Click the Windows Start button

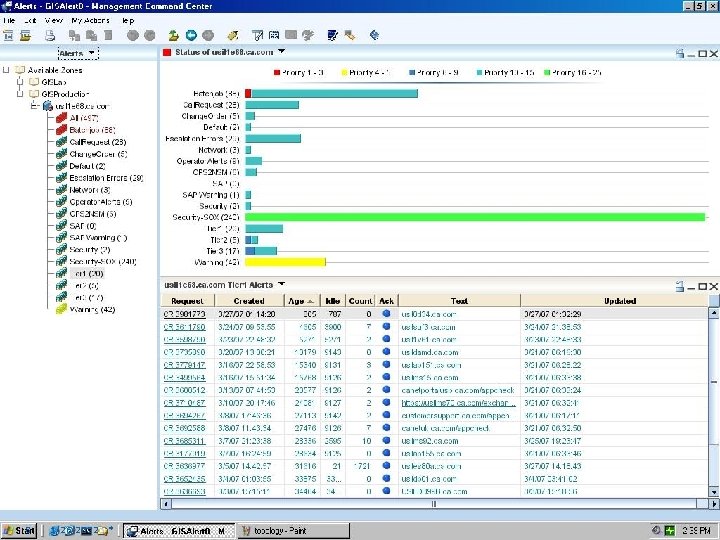pyautogui.click(x=19, y=531)
